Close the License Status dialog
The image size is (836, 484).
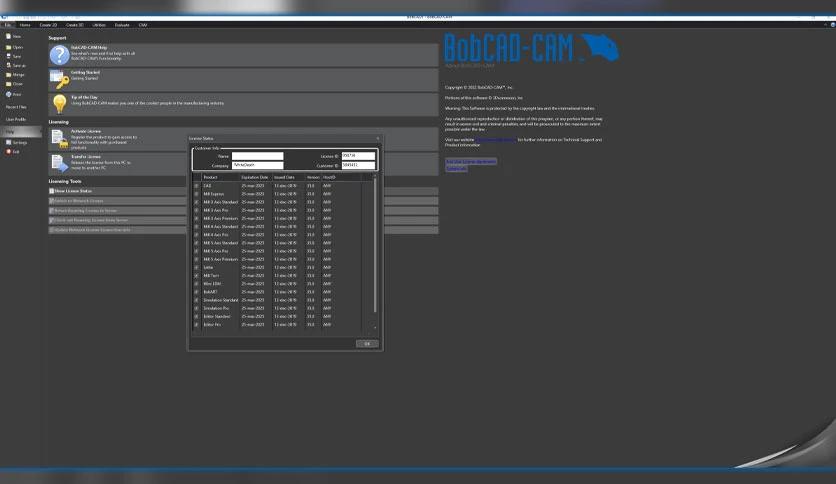tap(378, 139)
